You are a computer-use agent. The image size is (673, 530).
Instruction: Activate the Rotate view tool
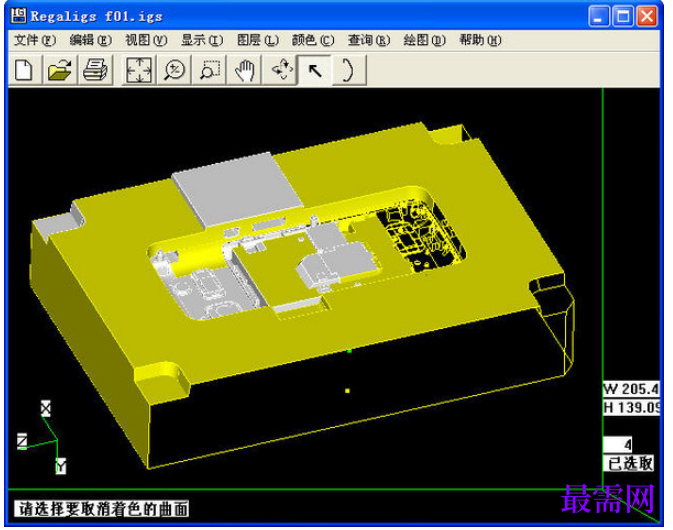280,70
